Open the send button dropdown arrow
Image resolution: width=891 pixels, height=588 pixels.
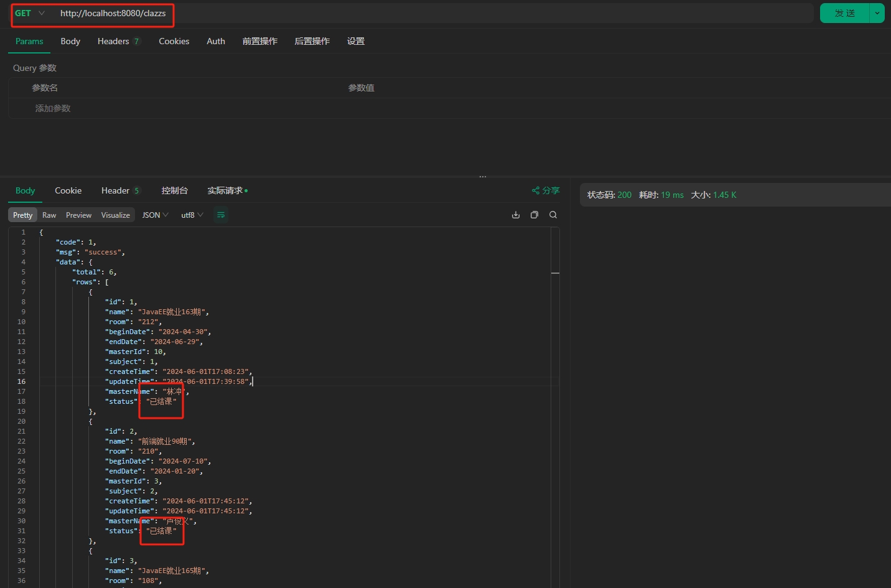click(x=877, y=13)
